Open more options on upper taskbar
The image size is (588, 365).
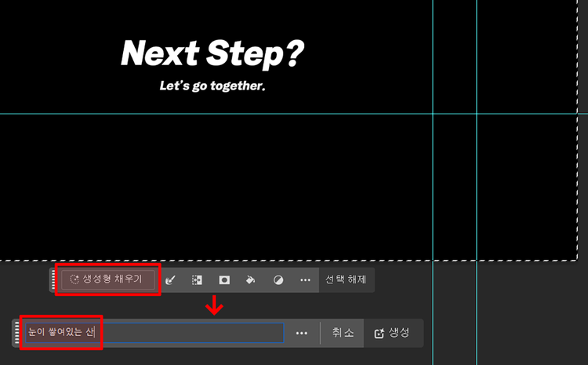(305, 279)
